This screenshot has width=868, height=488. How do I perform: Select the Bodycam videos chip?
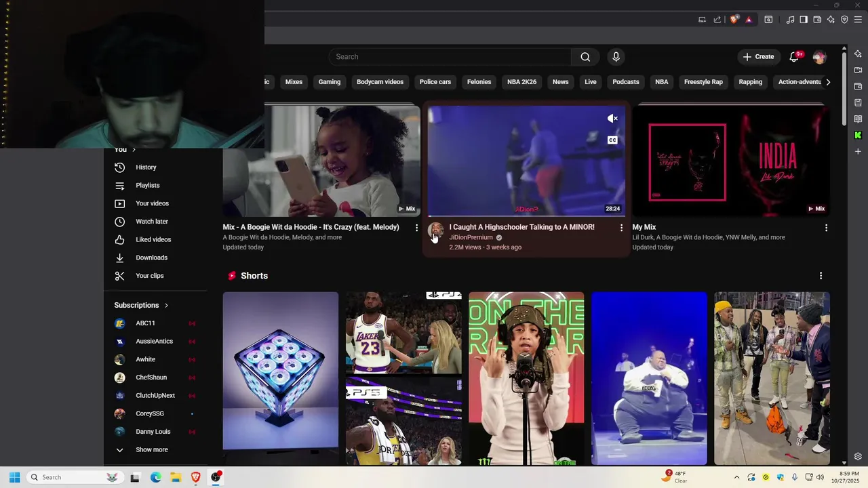tap(380, 82)
